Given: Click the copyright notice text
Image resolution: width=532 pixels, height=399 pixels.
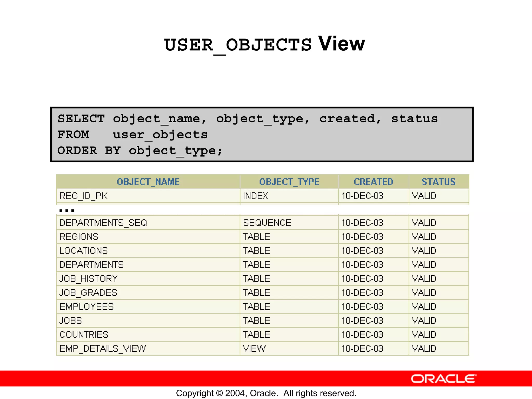Looking at the screenshot, I should click(266, 393).
